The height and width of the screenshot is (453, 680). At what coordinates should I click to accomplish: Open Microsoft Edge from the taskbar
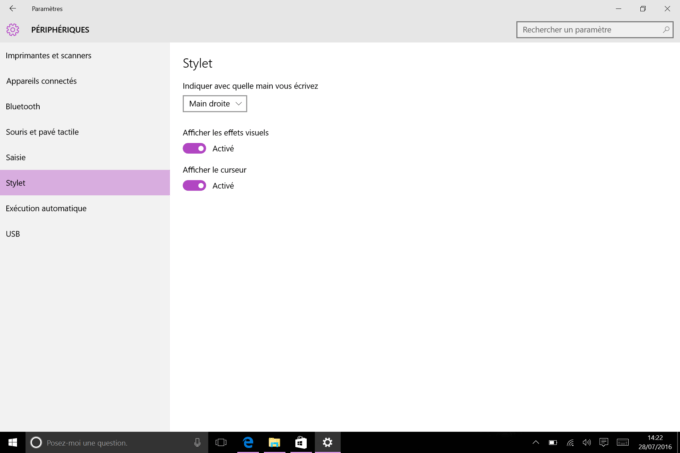[x=248, y=443]
